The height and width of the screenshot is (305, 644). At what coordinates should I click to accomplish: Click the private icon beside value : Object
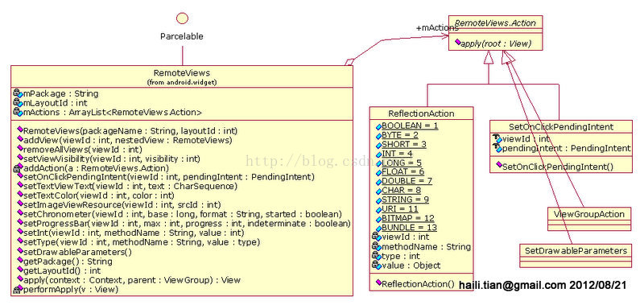point(376,266)
